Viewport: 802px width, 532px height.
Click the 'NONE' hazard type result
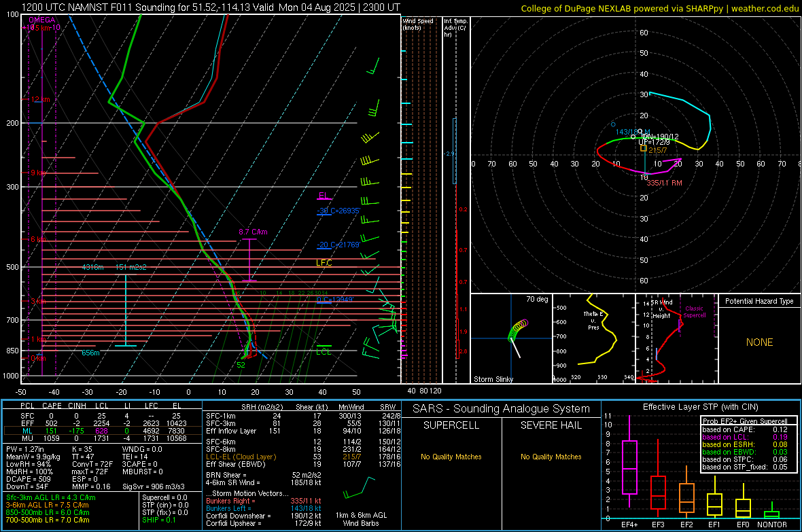click(760, 342)
